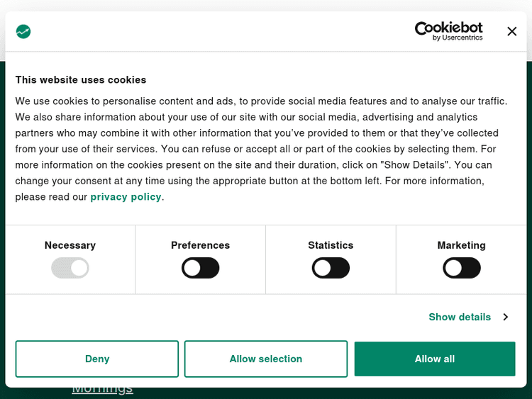Click the green checkmark site logo
The height and width of the screenshot is (399, 532).
tap(23, 31)
